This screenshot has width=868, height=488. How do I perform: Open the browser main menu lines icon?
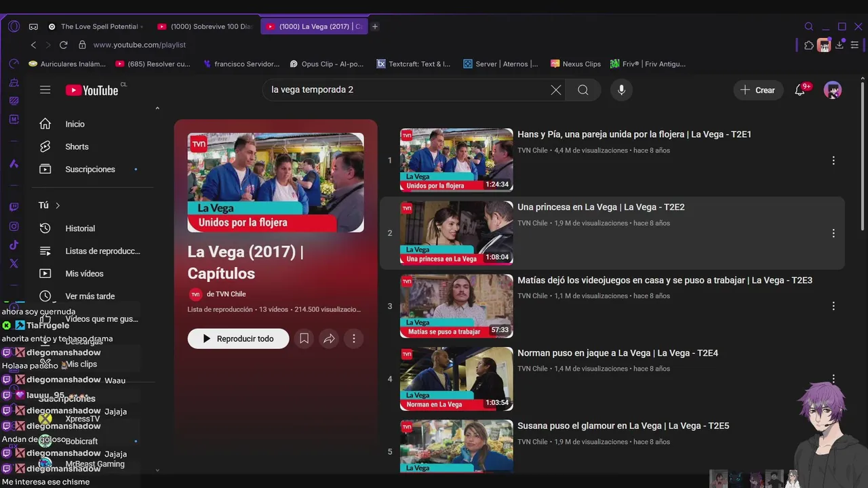(x=854, y=45)
